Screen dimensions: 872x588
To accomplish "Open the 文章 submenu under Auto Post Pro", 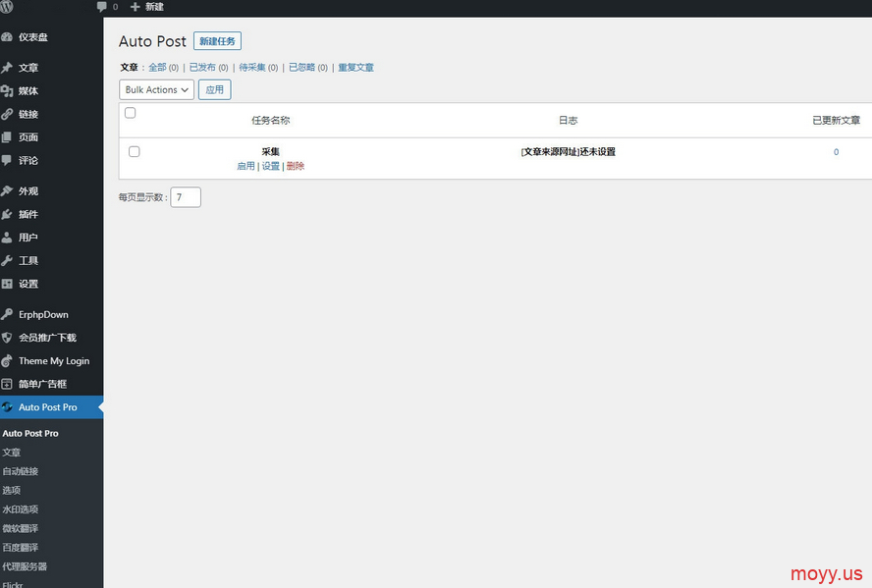I will pyautogui.click(x=12, y=453).
